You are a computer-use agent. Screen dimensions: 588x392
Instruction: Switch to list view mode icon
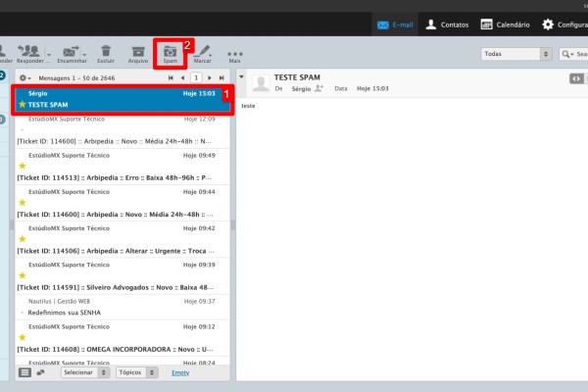click(24, 372)
